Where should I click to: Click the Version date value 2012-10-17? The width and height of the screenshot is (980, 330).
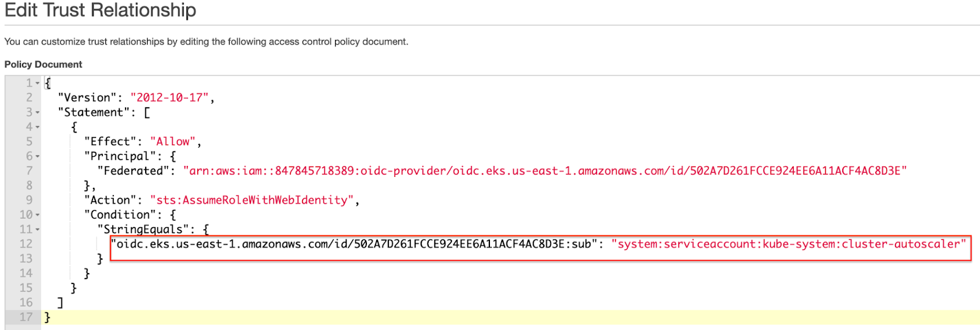tap(169, 98)
